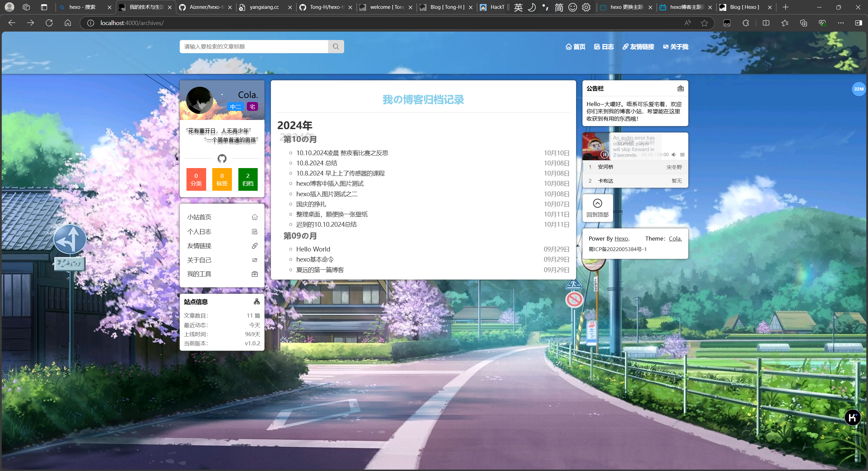
Task: Click the Read aloud icon
Action: [687, 23]
